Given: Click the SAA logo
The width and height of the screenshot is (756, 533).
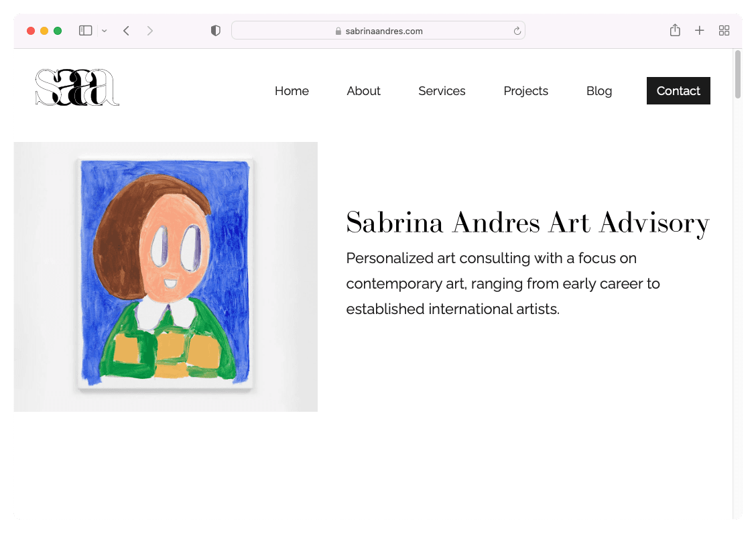Looking at the screenshot, I should [77, 88].
